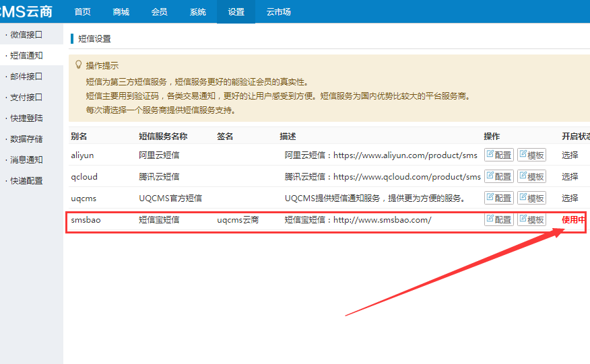Screen dimensions: 590x364
Task: Open the 系统 top navigation tab
Action: click(x=197, y=12)
